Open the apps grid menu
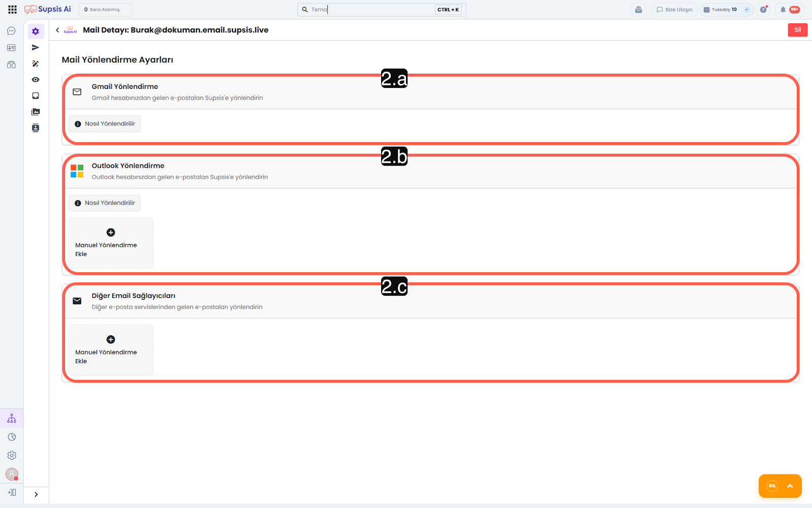The width and height of the screenshot is (812, 508). click(12, 10)
